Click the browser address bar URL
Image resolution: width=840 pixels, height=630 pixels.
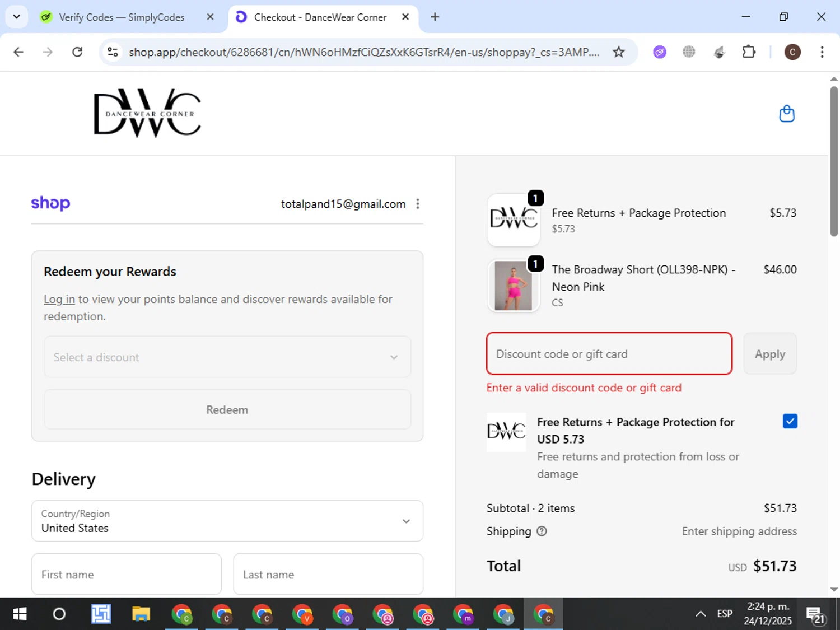(364, 52)
